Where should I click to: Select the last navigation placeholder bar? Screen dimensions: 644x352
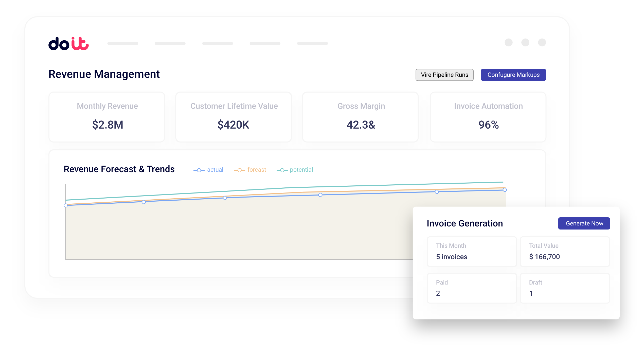[x=312, y=44]
